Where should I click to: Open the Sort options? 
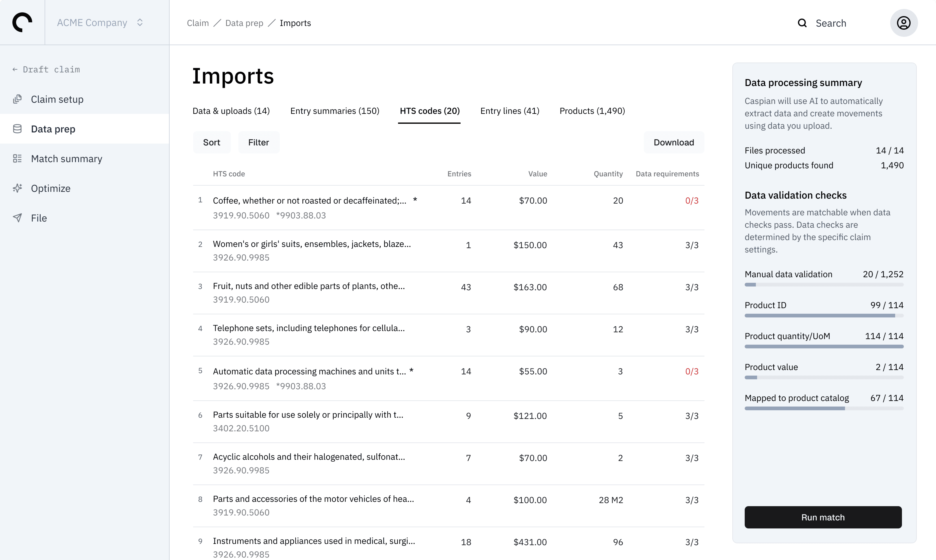point(211,142)
